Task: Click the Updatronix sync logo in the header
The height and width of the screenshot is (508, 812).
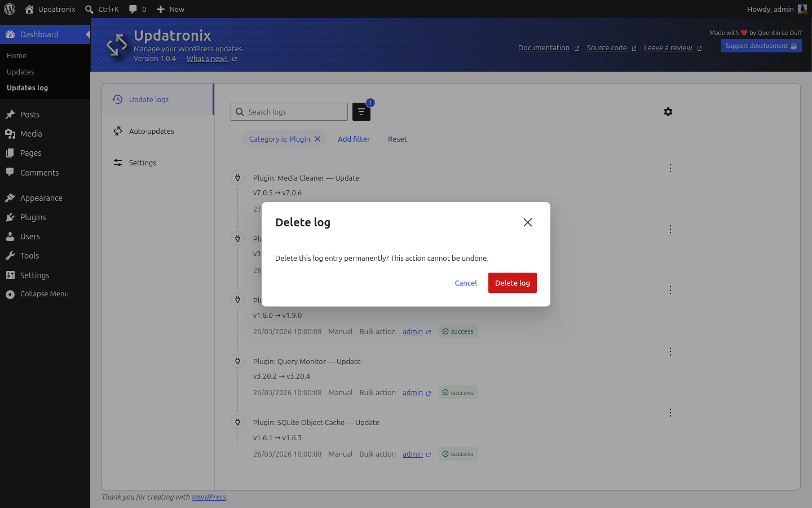Action: [x=117, y=45]
